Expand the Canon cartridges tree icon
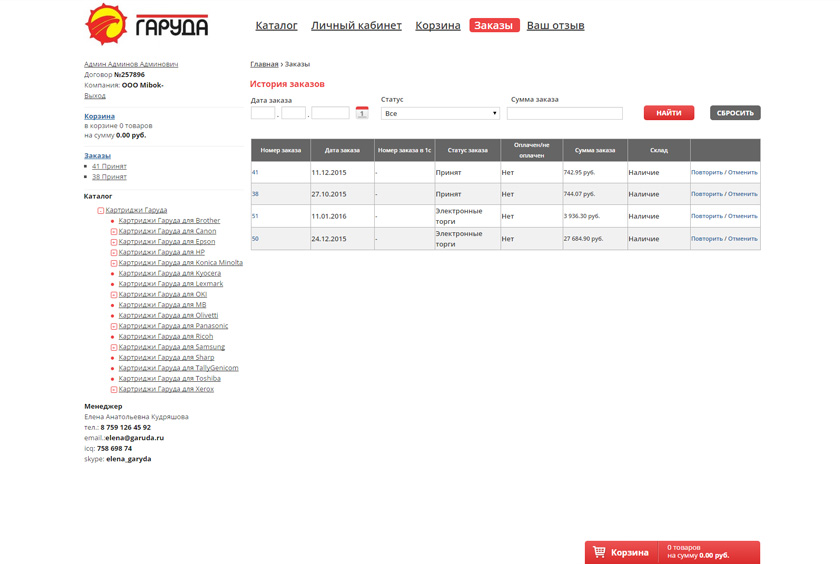Screen dimensions: 840x564 pyautogui.click(x=114, y=231)
